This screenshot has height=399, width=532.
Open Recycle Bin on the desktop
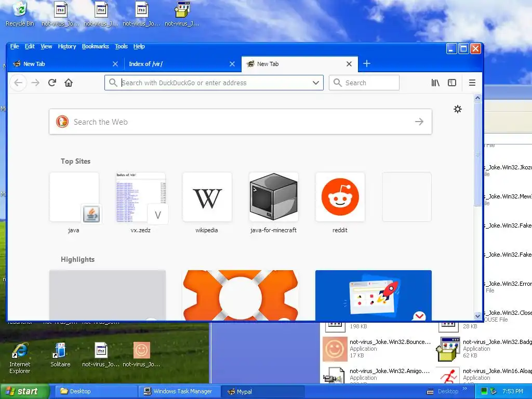point(20,14)
